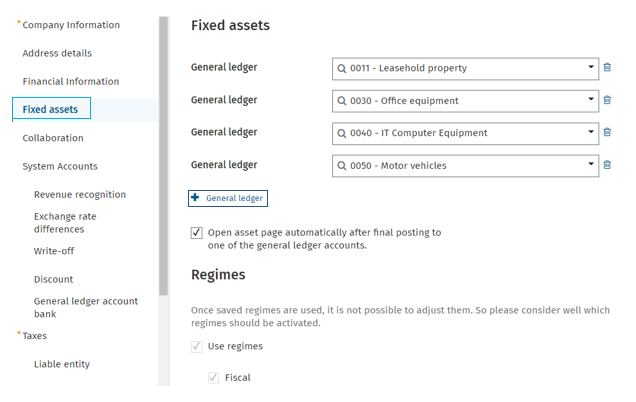This screenshot has width=636, height=402.
Task: Toggle the Fiscal regime checkbox
Action: (214, 378)
